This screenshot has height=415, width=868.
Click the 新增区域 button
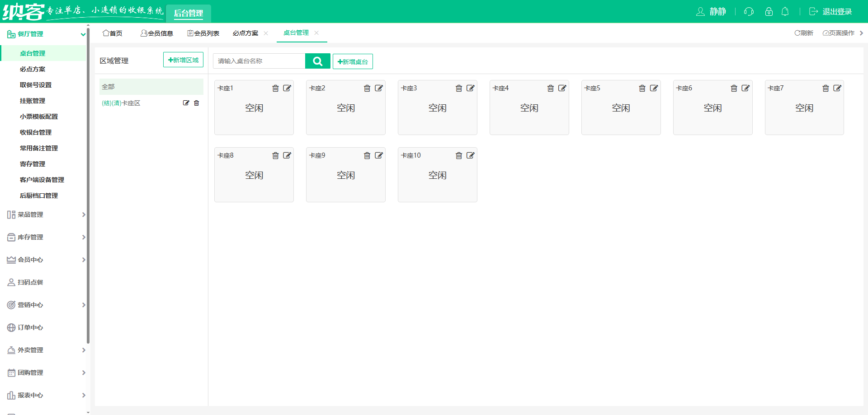point(183,60)
